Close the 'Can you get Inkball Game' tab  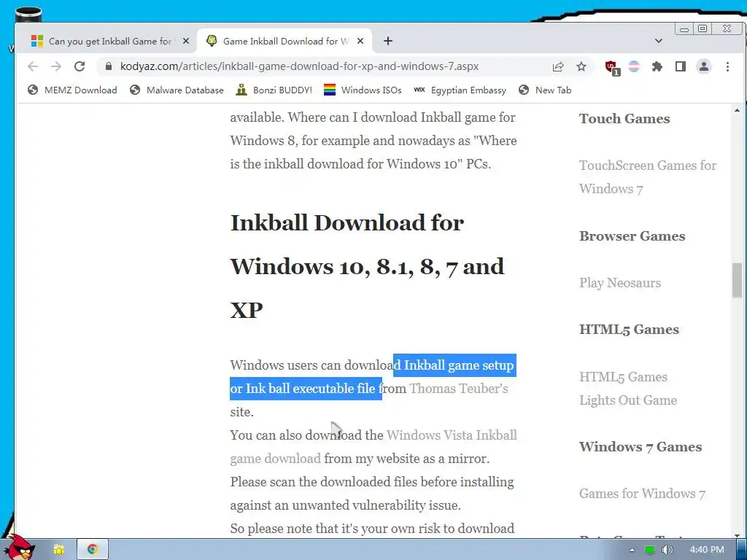coord(186,42)
